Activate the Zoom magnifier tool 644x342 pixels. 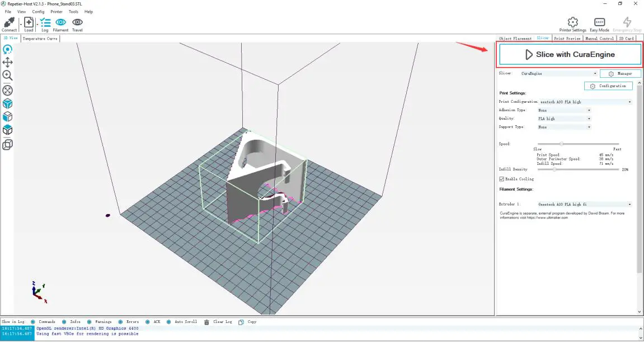(7, 75)
